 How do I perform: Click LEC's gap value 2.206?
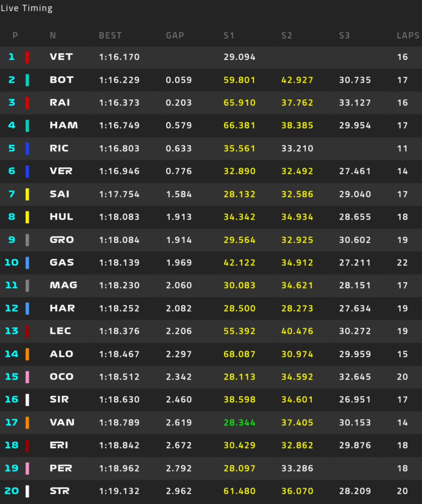click(178, 331)
